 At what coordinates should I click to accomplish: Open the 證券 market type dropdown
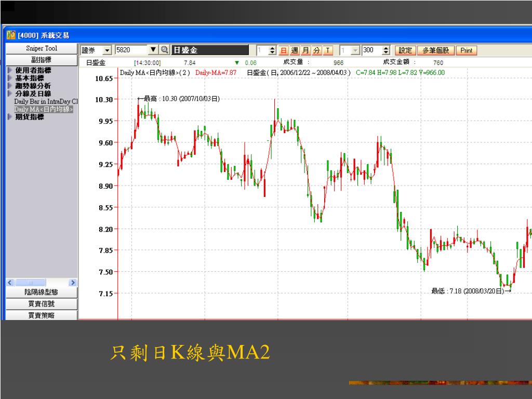click(107, 50)
